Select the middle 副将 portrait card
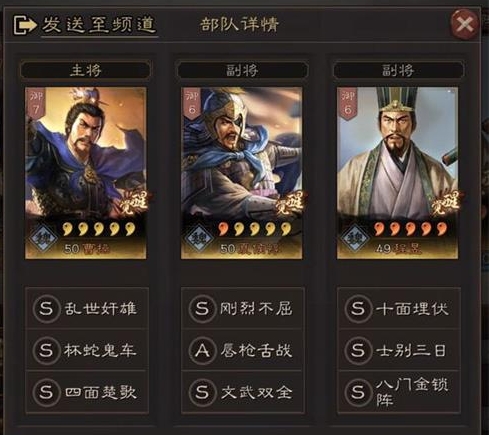Image resolution: width=489 pixels, height=435 pixels. coord(242,173)
